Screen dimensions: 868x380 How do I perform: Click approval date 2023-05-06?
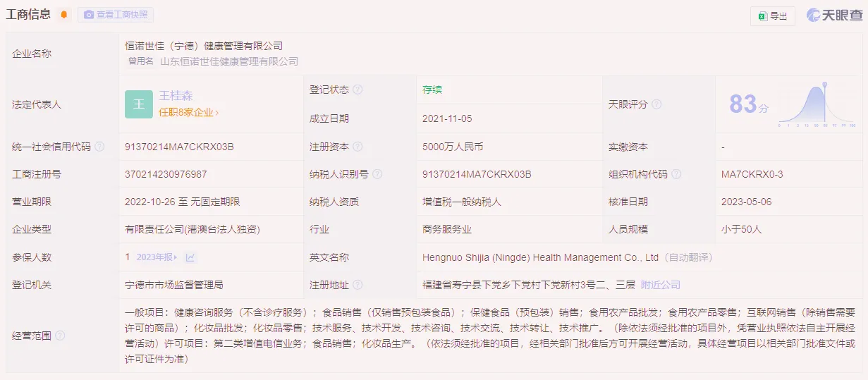coord(747,202)
